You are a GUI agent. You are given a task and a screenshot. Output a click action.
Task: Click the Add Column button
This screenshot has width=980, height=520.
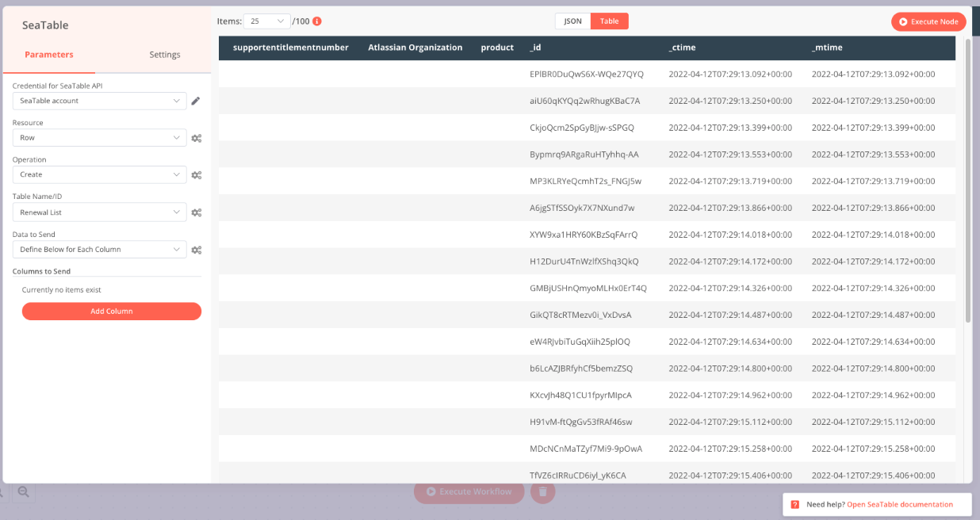tap(111, 311)
